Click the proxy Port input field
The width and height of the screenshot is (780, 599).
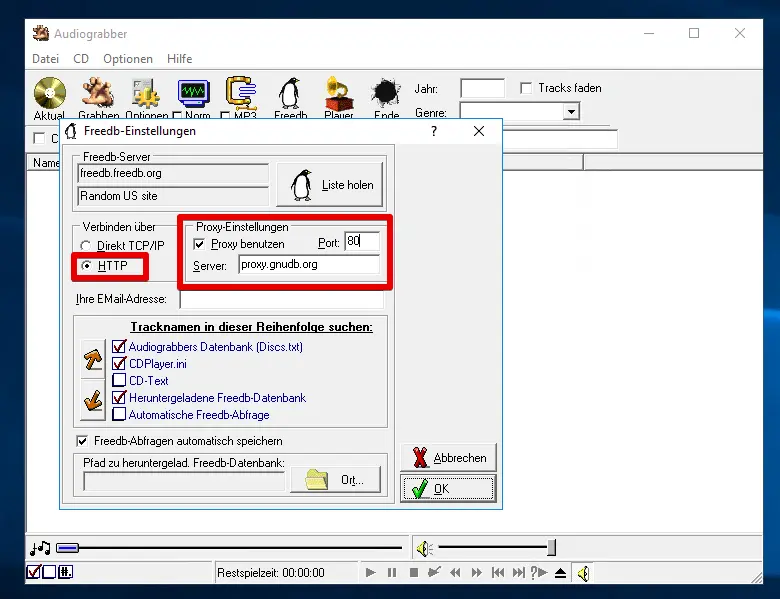362,241
